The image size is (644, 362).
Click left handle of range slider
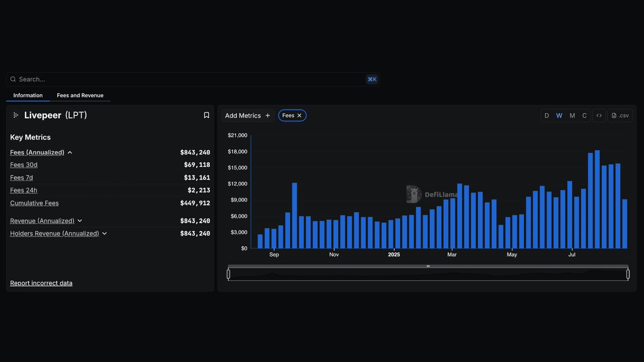pos(229,274)
